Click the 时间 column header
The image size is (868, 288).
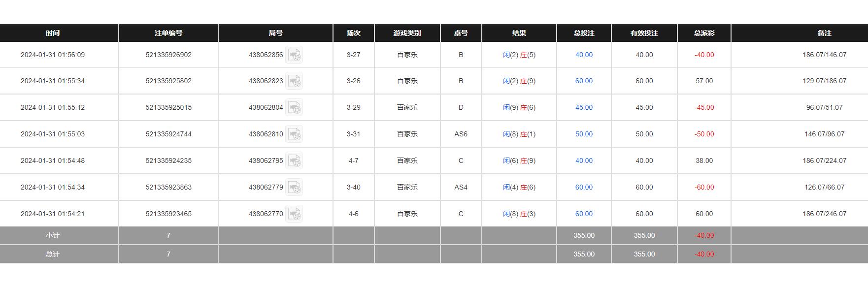click(x=53, y=33)
